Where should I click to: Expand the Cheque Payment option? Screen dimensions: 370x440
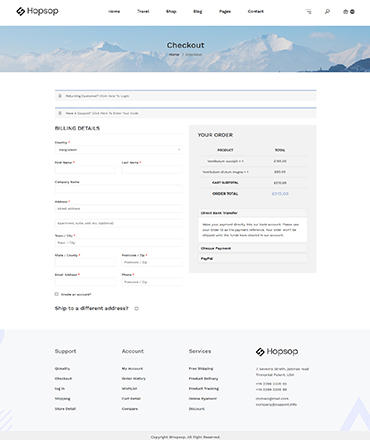[253, 248]
